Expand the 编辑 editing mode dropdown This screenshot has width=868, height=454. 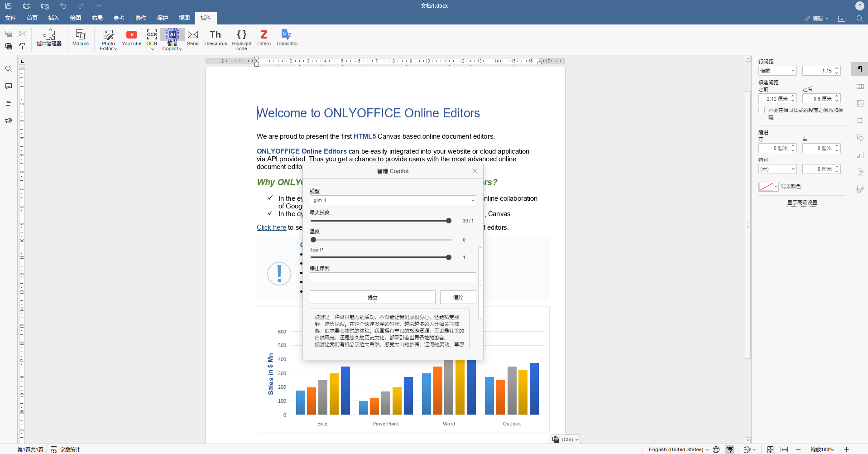816,19
